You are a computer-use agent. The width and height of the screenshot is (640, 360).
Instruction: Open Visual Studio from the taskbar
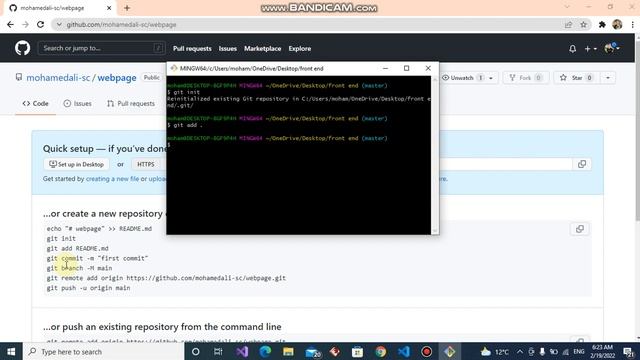(242, 351)
